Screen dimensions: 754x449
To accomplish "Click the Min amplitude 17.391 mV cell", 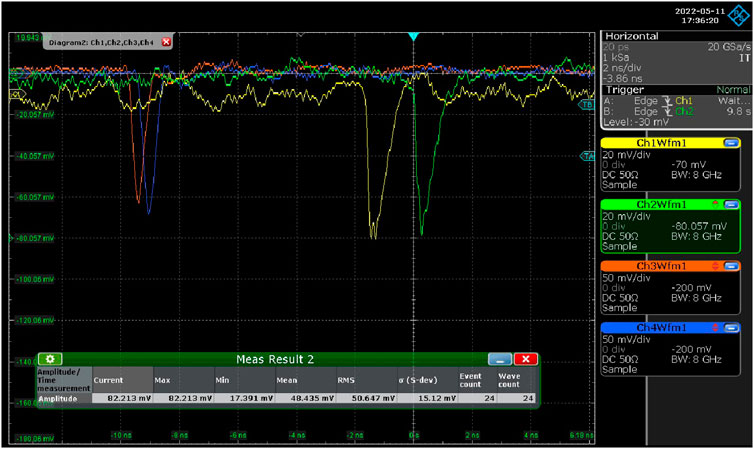I will coord(244,398).
